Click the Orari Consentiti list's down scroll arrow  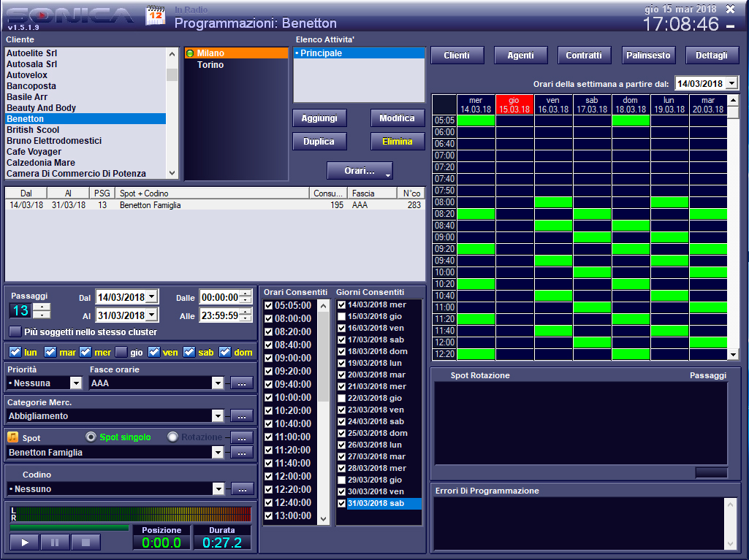324,518
